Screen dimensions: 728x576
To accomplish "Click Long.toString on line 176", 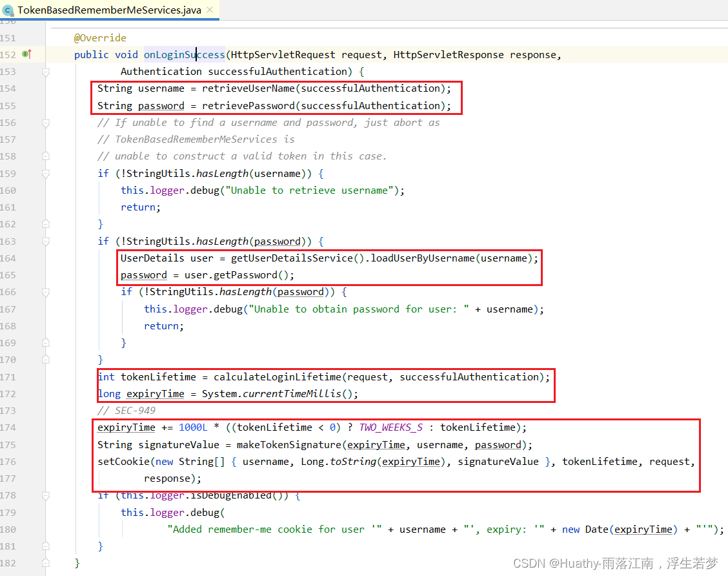I will tap(338, 462).
